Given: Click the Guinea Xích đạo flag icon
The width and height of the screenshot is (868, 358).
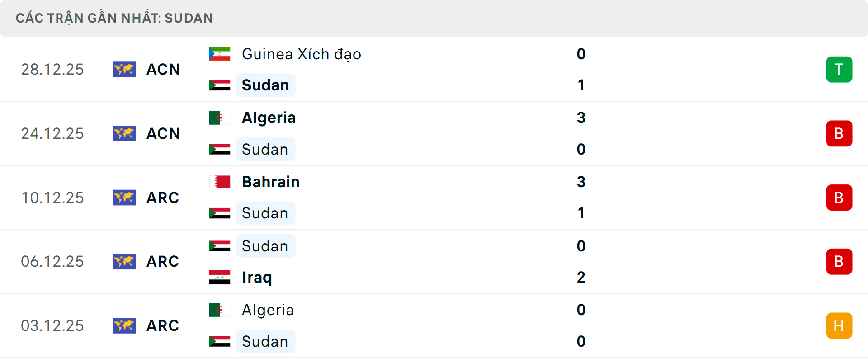Looking at the screenshot, I should (220, 54).
